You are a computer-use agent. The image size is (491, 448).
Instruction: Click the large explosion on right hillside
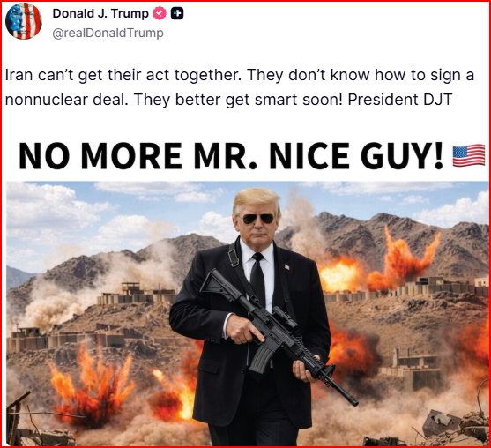(x=402, y=260)
